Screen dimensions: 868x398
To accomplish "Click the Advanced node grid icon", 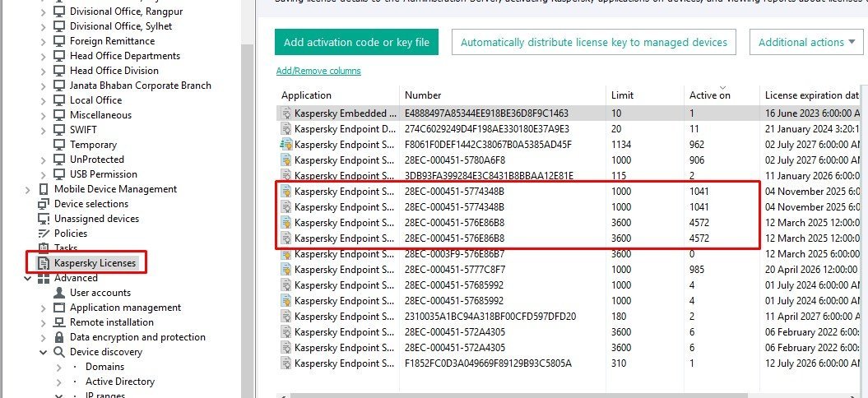I will click(x=44, y=278).
